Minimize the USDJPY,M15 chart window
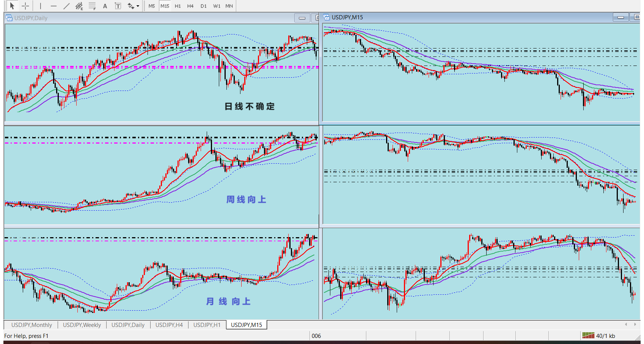Viewport: 644px width, 344px height. point(621,17)
